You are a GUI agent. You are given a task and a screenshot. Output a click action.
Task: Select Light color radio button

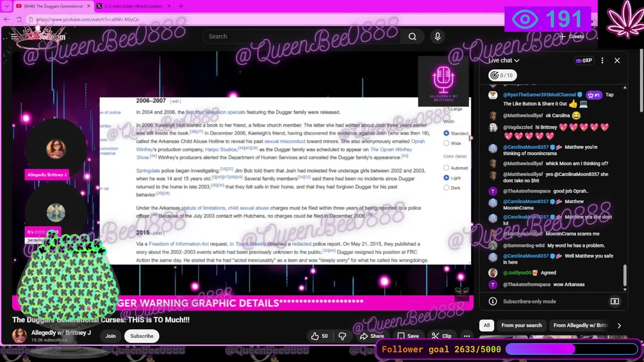pyautogui.click(x=446, y=178)
